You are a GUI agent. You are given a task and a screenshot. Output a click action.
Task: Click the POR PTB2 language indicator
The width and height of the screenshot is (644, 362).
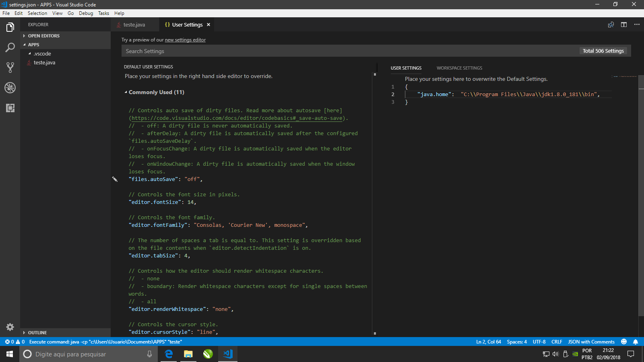(x=587, y=354)
